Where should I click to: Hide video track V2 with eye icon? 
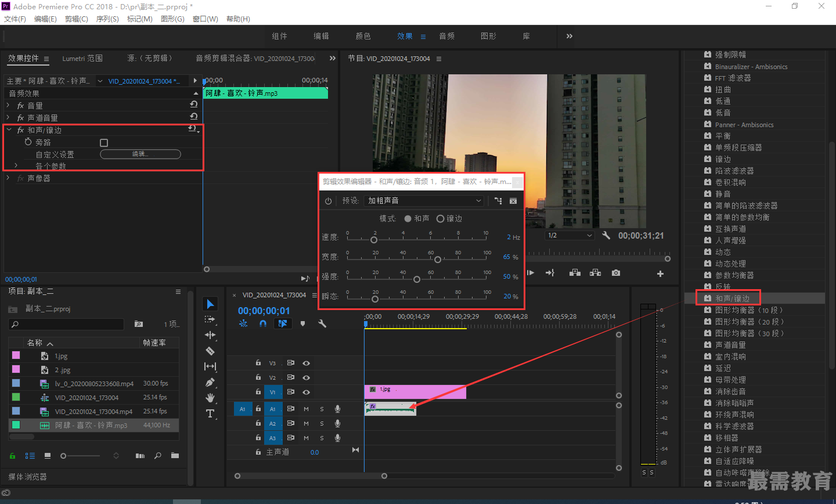click(x=306, y=377)
